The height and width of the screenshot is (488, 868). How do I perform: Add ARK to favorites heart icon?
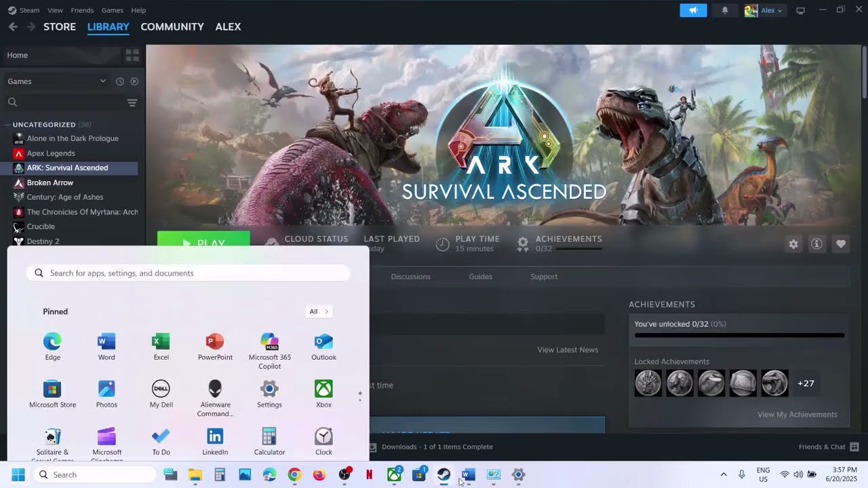tap(841, 244)
